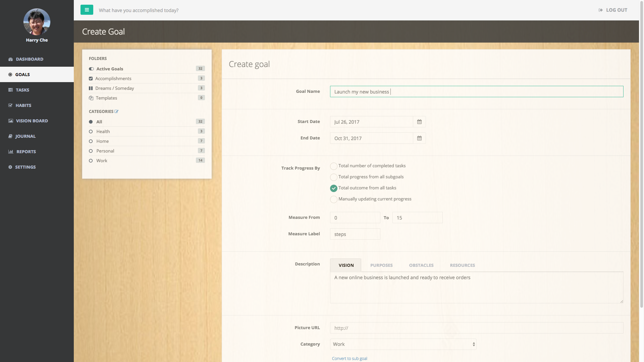Open the Start Date calendar picker
The width and height of the screenshot is (644, 362).
tap(419, 122)
